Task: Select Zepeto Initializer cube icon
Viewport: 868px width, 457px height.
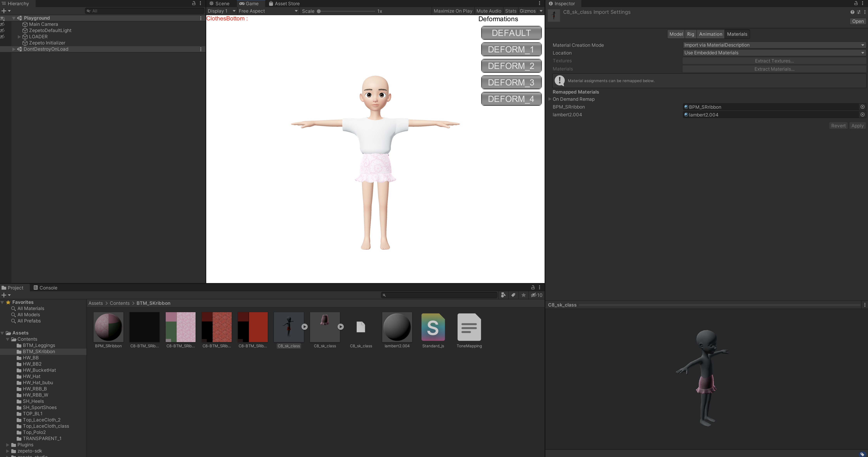Action: tap(25, 43)
